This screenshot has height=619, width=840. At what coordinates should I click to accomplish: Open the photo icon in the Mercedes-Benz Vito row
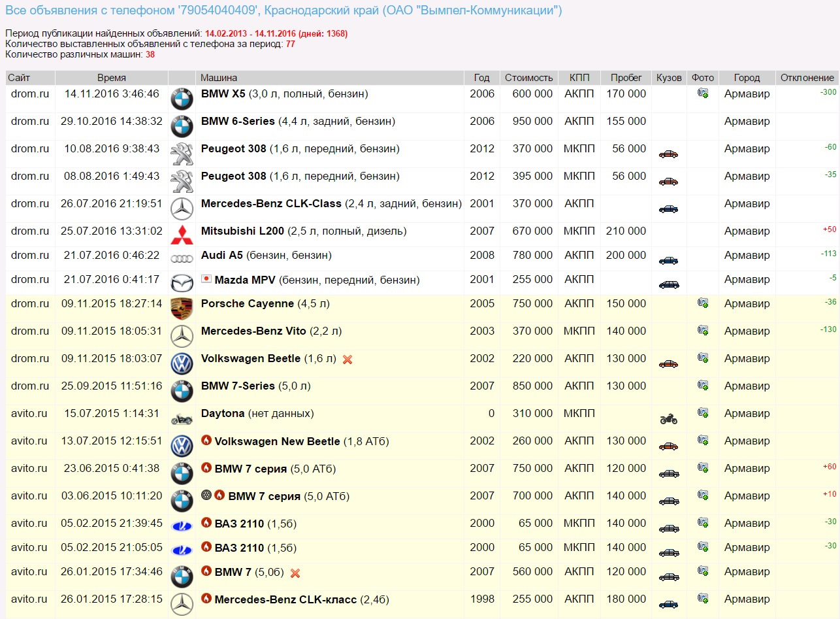[x=703, y=330]
